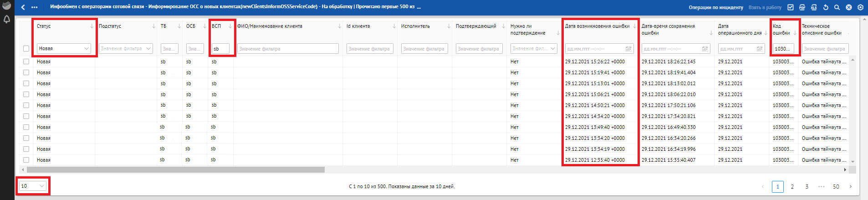Open the Операции по инциденту menu
The height and width of the screenshot is (200, 868).
pyautogui.click(x=715, y=7)
